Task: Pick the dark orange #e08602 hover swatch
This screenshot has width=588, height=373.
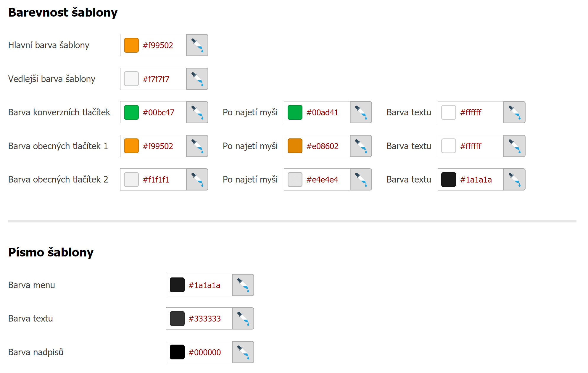Action: pos(295,146)
